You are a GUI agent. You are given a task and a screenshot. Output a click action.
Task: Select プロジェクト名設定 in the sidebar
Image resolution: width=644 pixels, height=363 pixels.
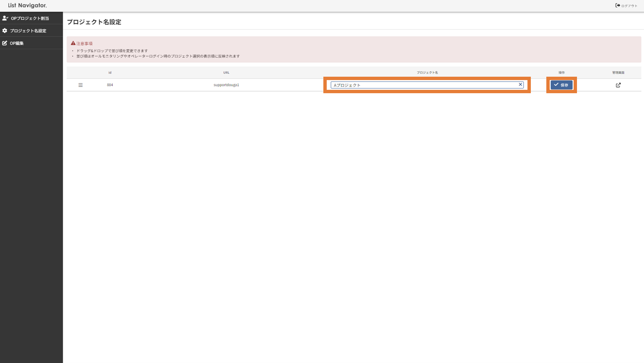[28, 31]
